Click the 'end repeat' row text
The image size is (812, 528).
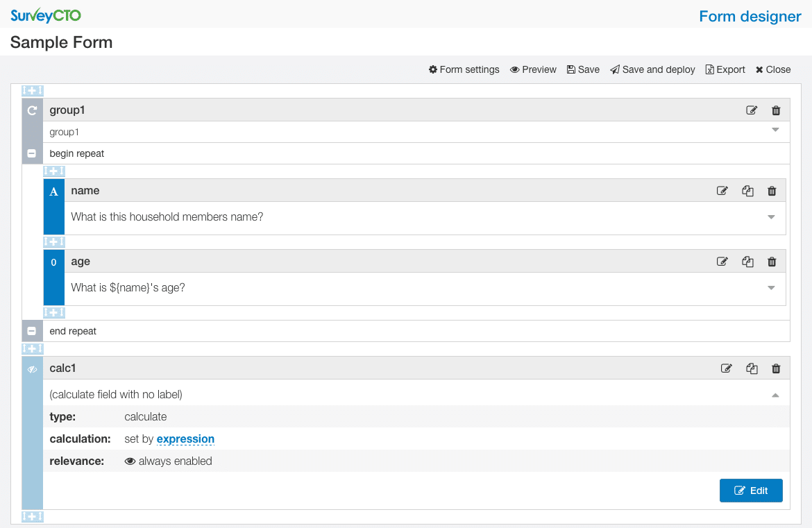73,331
